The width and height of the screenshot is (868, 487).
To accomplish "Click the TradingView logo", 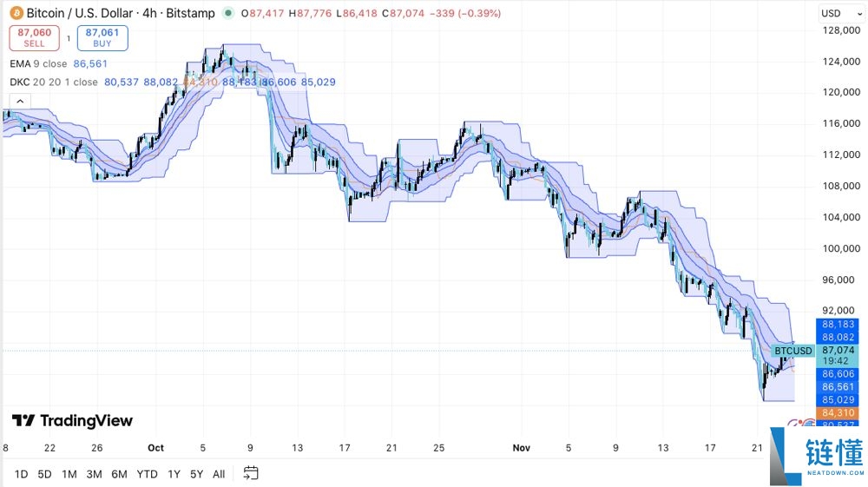I will (72, 421).
